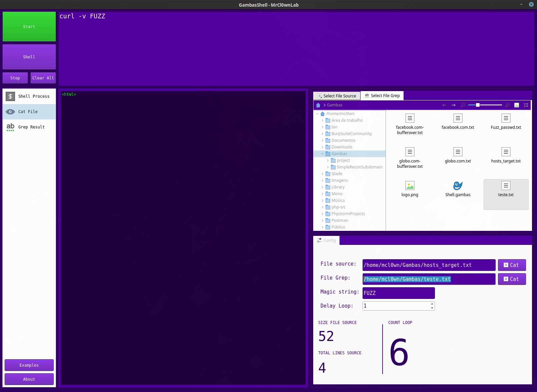Screen dimensions: 537x392
Task: Click the Postman folder icon in the tree
Action: click(328, 221)
